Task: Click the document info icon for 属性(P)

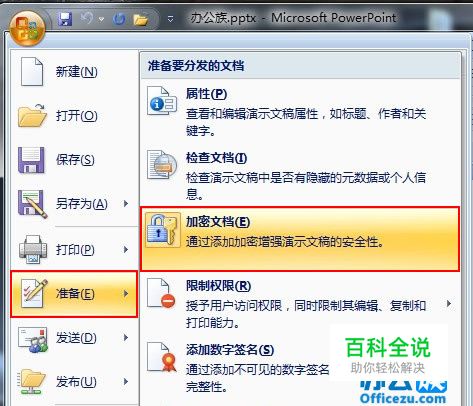Action: pos(162,101)
